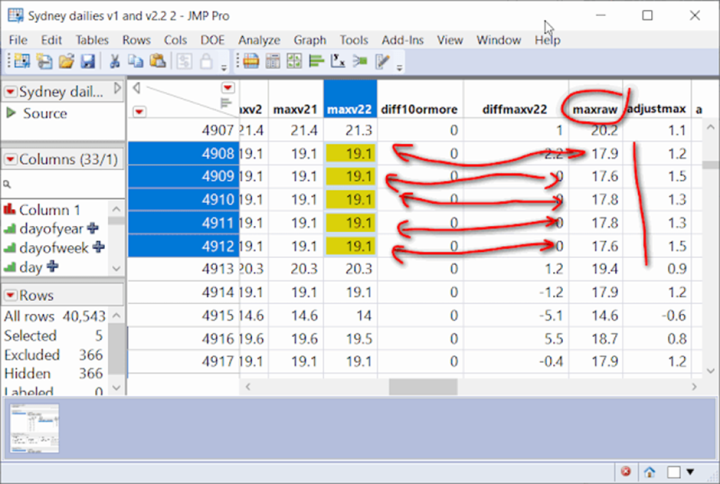This screenshot has width=720, height=484.
Task: Expand the Source script in table panel
Action: click(x=12, y=114)
